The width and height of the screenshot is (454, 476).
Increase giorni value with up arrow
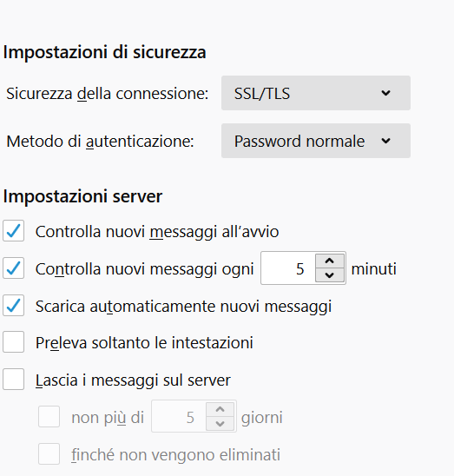click(220, 409)
